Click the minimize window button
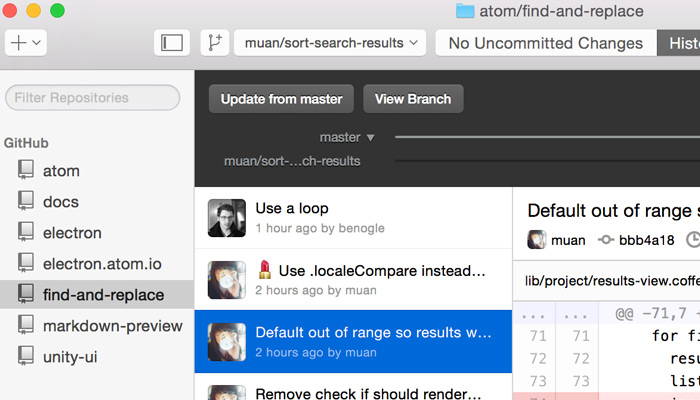 tap(33, 10)
